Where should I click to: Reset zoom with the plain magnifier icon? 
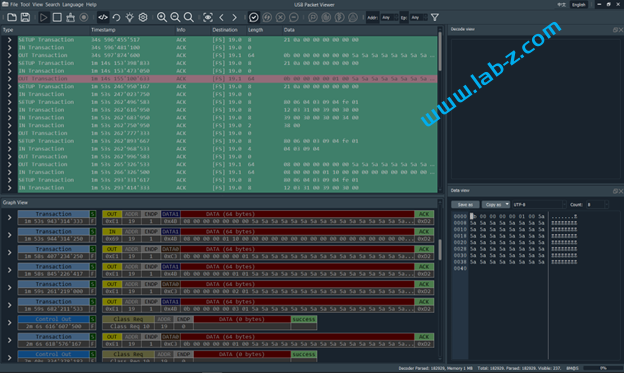(x=189, y=18)
